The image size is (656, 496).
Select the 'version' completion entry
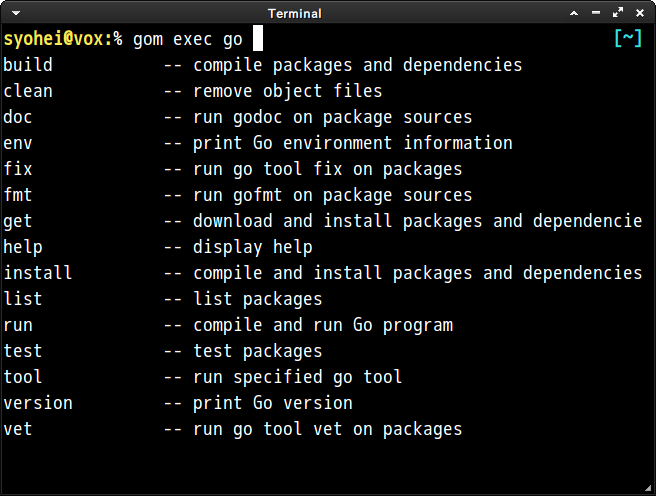pyautogui.click(x=38, y=403)
